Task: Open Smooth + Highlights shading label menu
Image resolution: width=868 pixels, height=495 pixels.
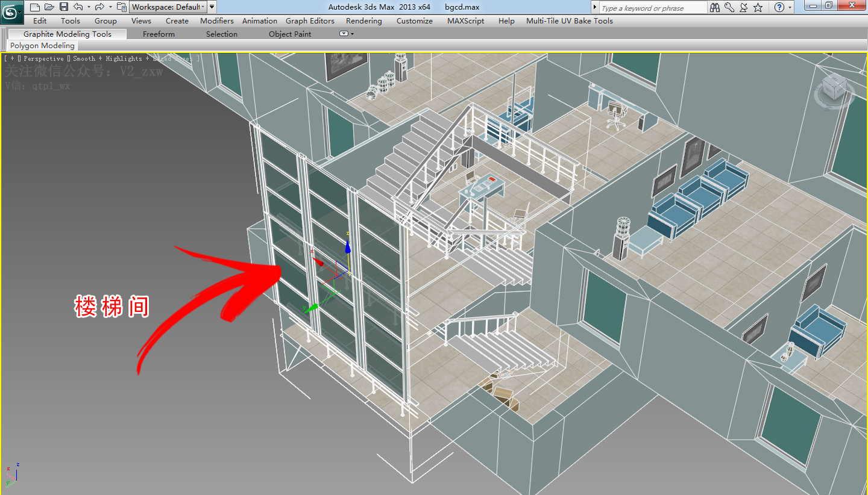Action: 107,58
